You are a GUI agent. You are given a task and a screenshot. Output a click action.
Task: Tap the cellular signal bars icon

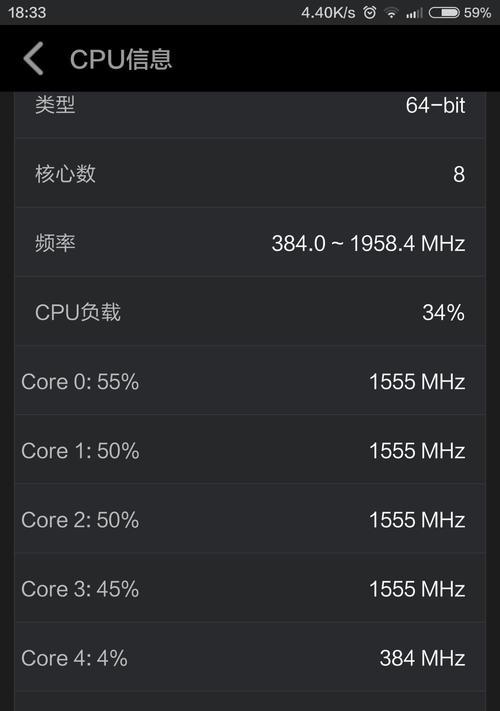point(414,13)
